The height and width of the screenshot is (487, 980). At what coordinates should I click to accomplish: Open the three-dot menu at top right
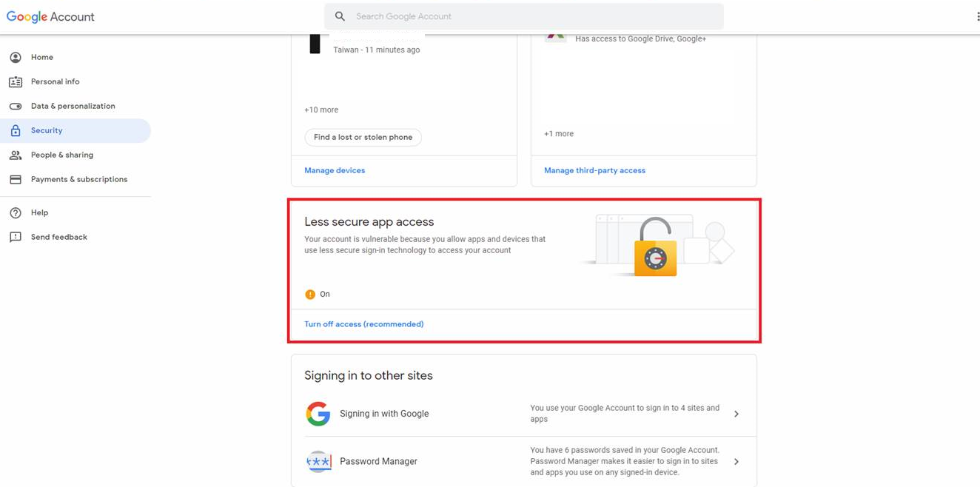pyautogui.click(x=977, y=16)
